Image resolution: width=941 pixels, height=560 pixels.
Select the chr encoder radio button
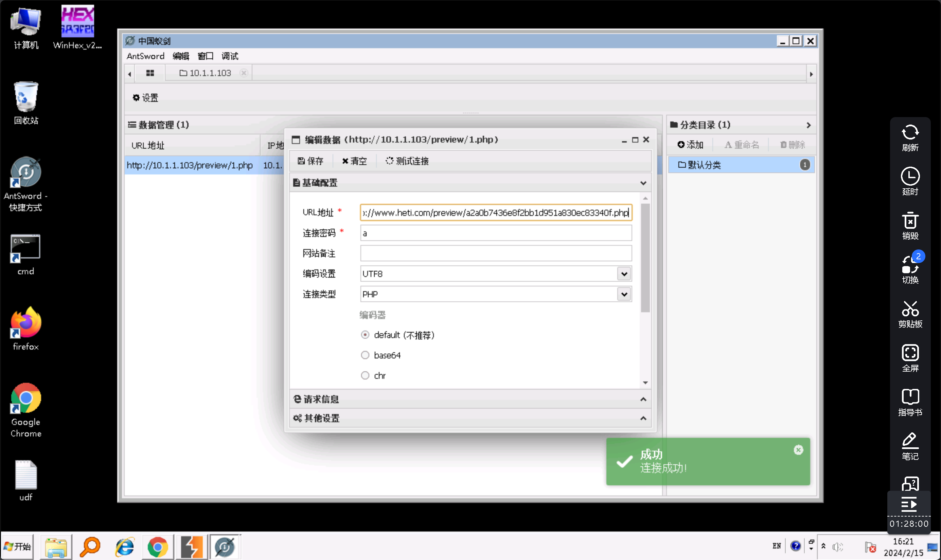pos(365,375)
